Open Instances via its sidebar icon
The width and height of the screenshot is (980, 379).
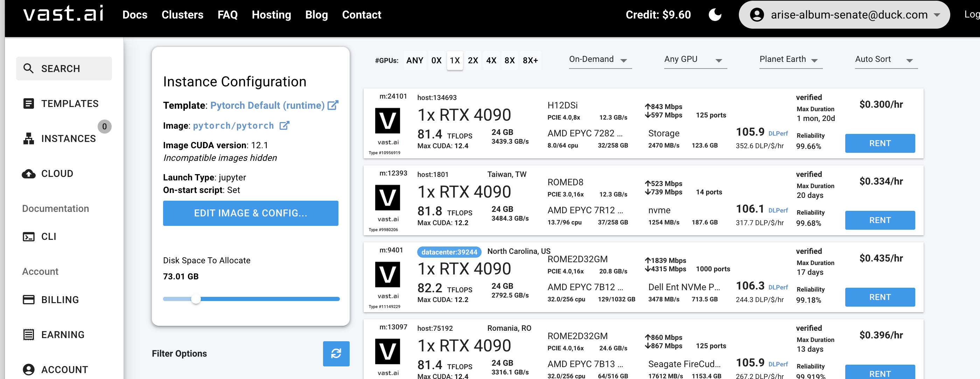click(x=29, y=138)
